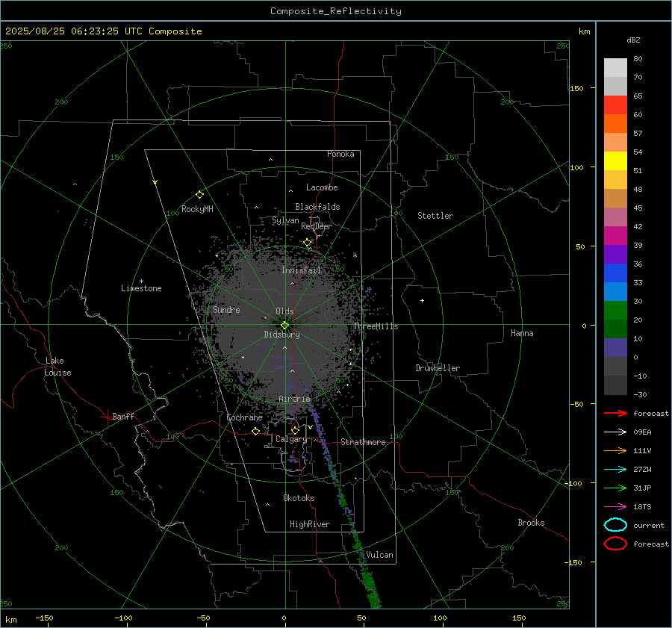Screen dimensions: 672x628
Task: Click the magenta 18TS arrow in legend
Action: 615,507
